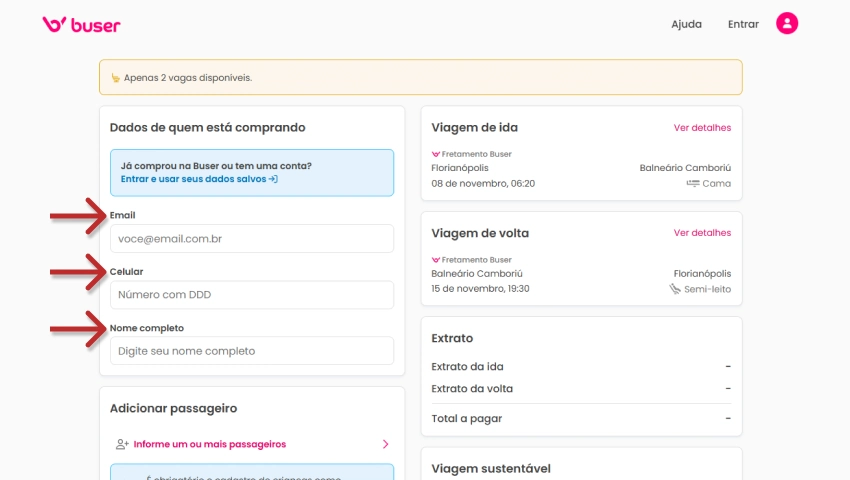Open the pink user profile avatar
Image resolution: width=850 pixels, height=480 pixels.
click(787, 23)
